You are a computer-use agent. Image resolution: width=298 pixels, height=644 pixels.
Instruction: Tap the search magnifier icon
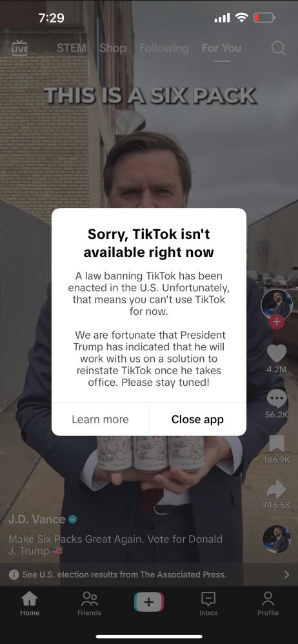(279, 48)
